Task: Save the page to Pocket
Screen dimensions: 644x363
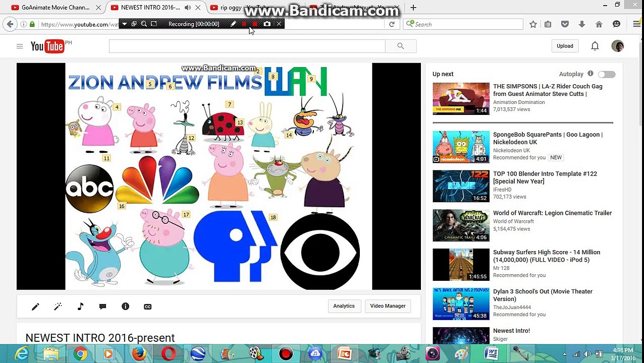Action: pyautogui.click(x=565, y=24)
